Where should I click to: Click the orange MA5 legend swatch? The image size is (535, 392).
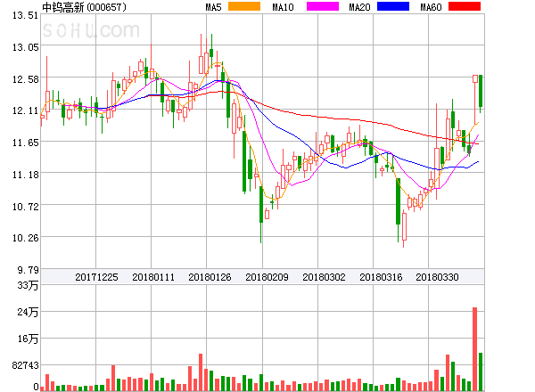[x=244, y=6]
